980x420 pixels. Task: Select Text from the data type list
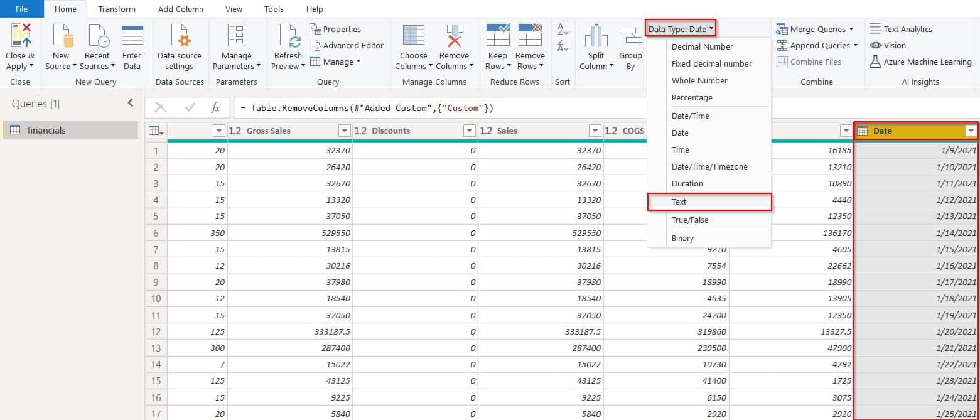point(679,202)
